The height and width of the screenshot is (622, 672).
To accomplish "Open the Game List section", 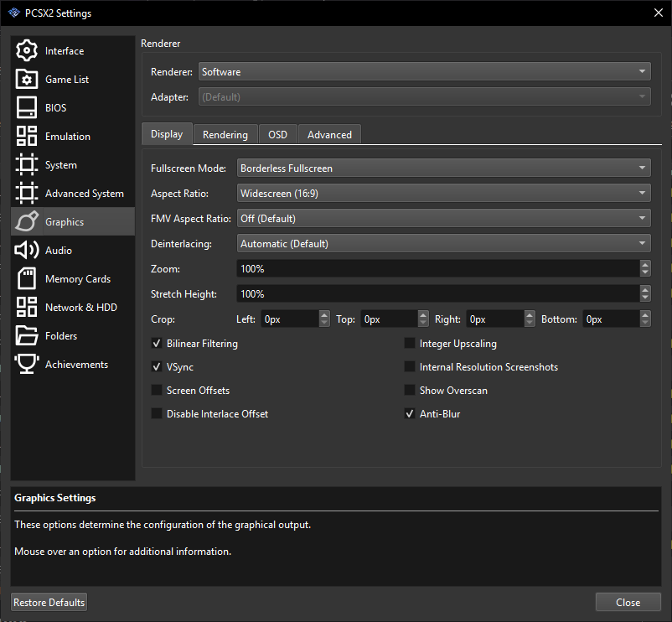I will coord(25,79).
